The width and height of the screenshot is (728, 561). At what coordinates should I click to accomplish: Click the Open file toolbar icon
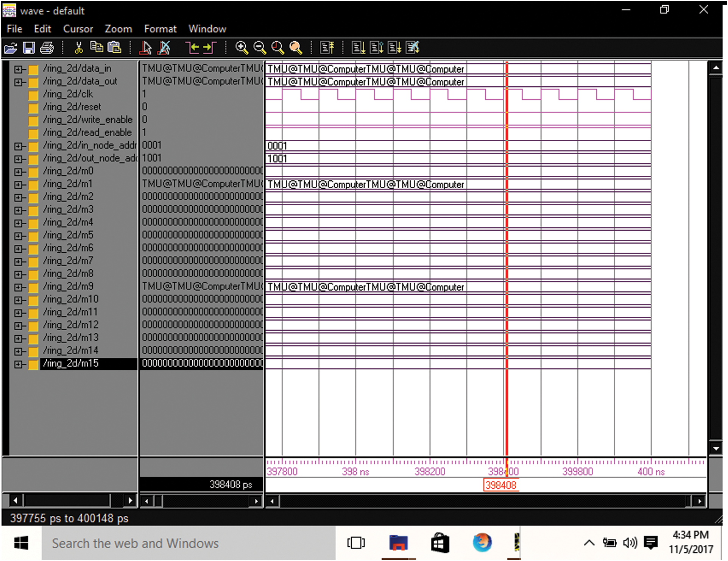(x=11, y=48)
